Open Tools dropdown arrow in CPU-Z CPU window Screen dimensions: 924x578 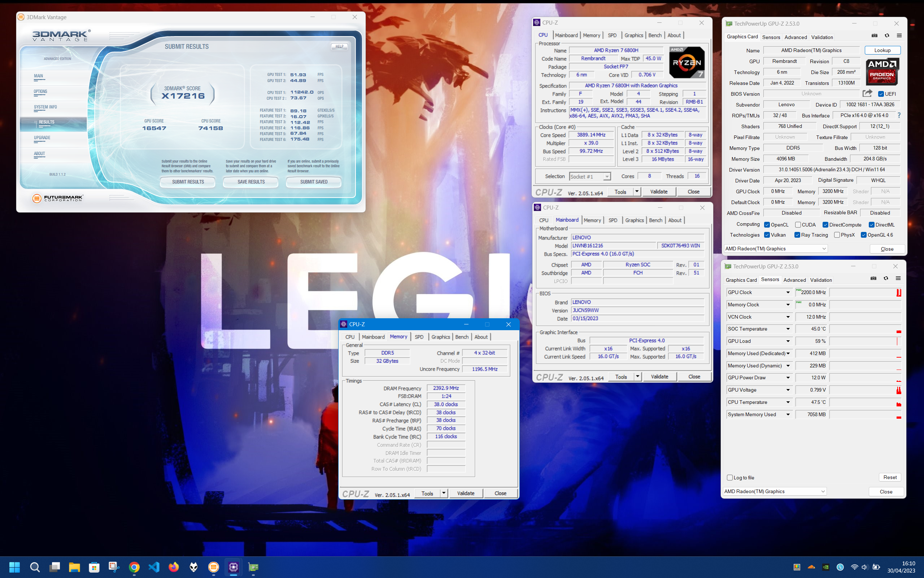click(637, 191)
